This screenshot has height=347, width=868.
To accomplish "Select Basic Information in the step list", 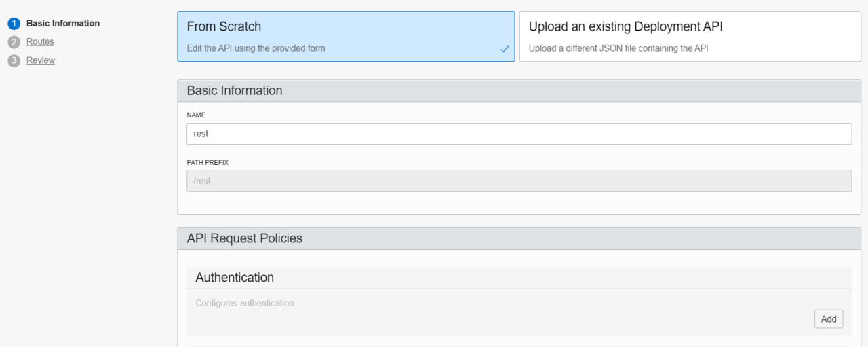I will 63,23.
